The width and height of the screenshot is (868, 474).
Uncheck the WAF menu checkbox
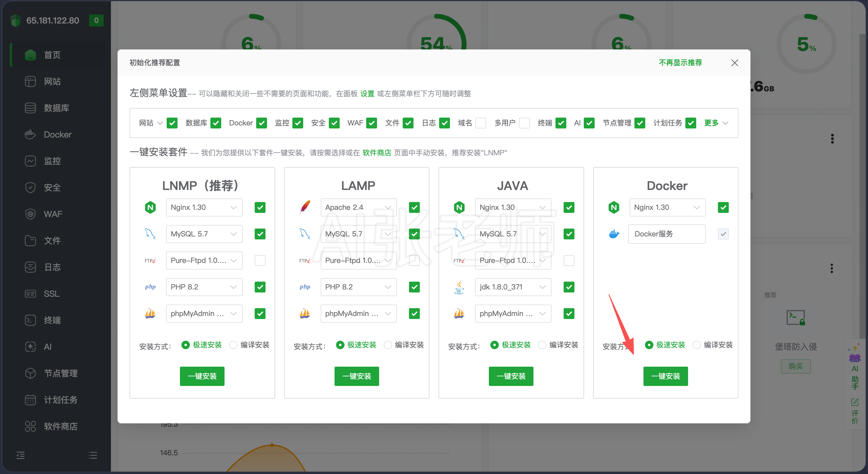(372, 123)
